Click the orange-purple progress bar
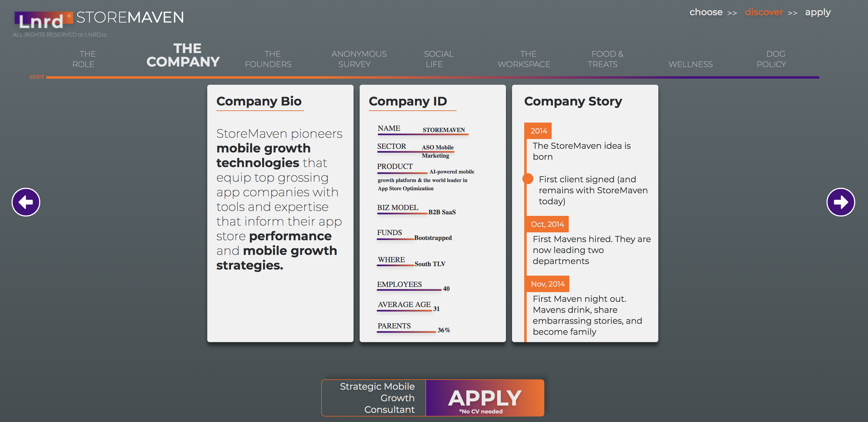The height and width of the screenshot is (422, 868). (433, 77)
